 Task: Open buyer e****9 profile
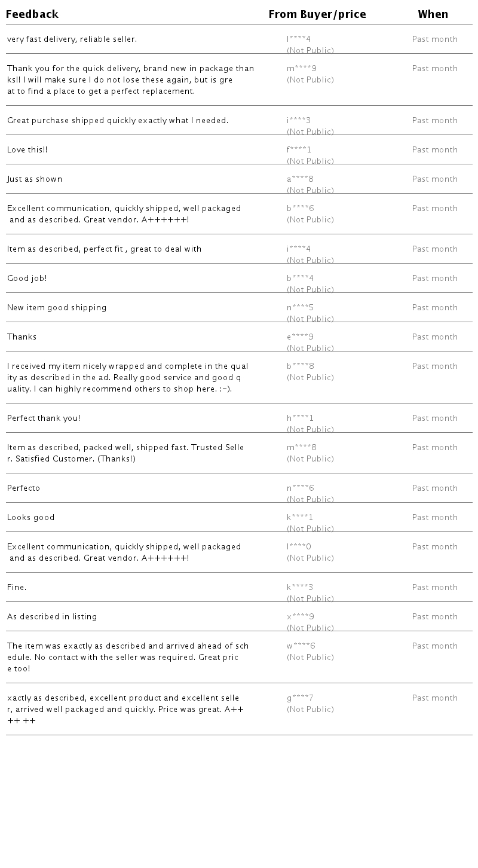[x=301, y=337]
